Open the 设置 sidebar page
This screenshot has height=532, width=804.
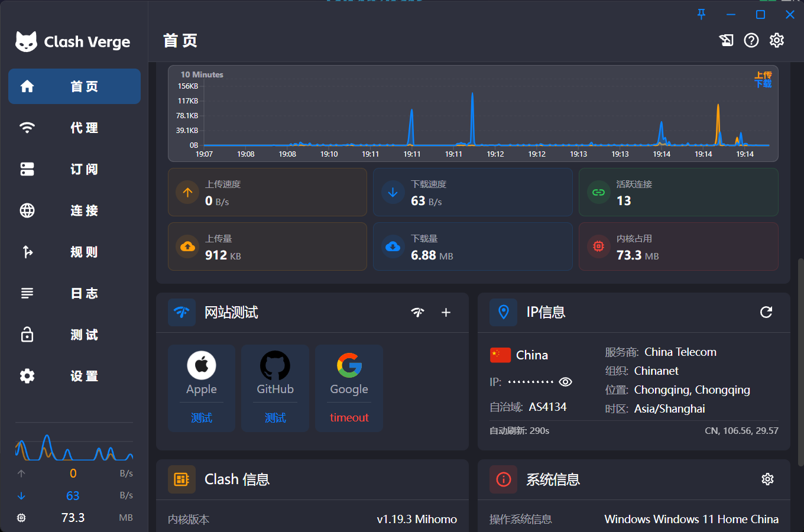tap(74, 376)
